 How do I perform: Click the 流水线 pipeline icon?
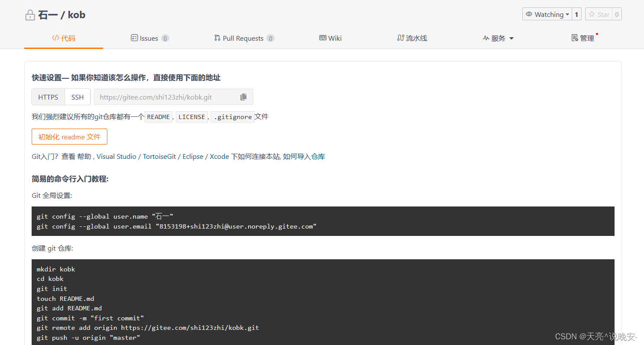(401, 38)
